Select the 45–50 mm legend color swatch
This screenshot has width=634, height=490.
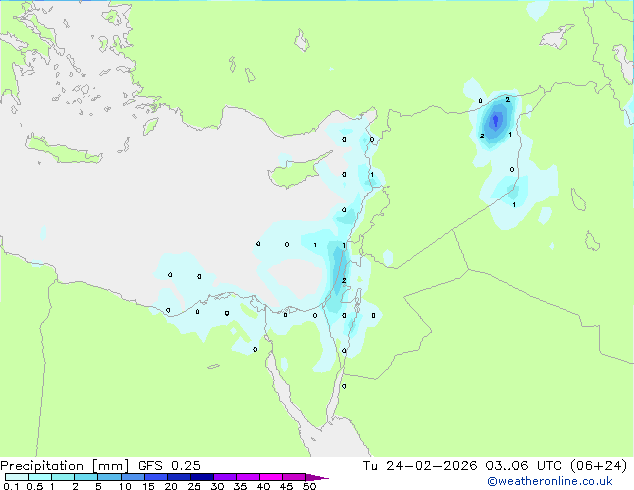(294, 477)
